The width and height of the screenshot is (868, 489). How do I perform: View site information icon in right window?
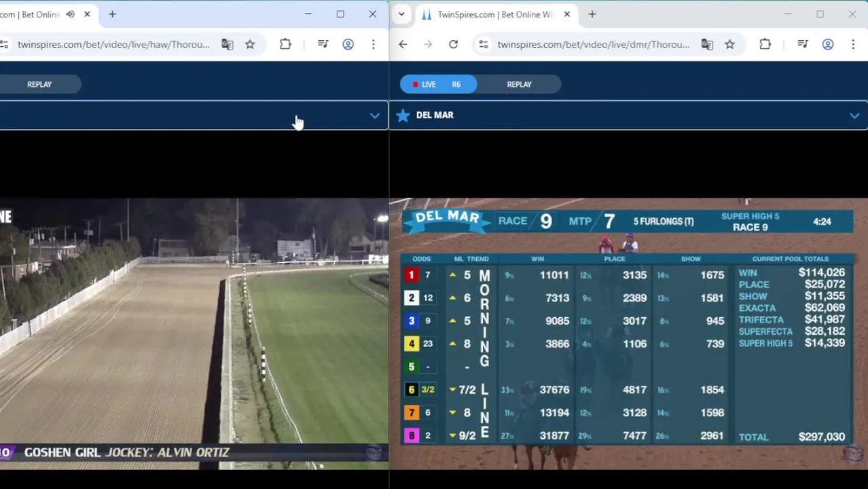coord(484,44)
